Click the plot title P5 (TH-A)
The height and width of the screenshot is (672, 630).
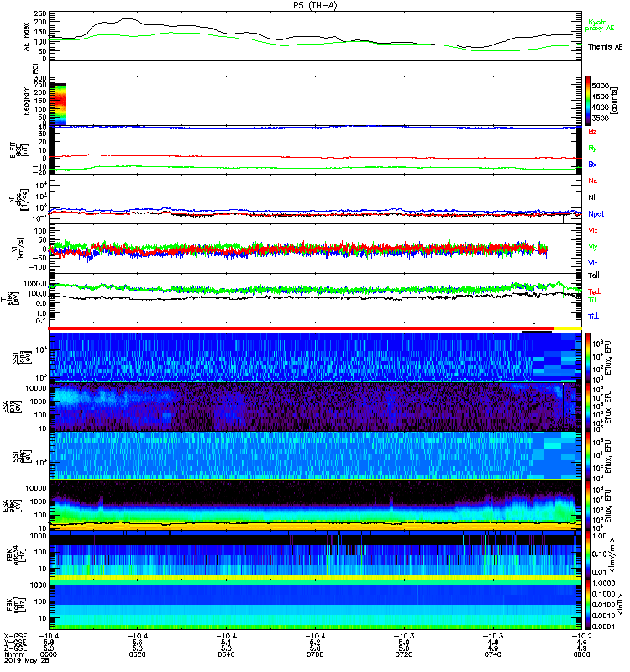[x=314, y=5]
